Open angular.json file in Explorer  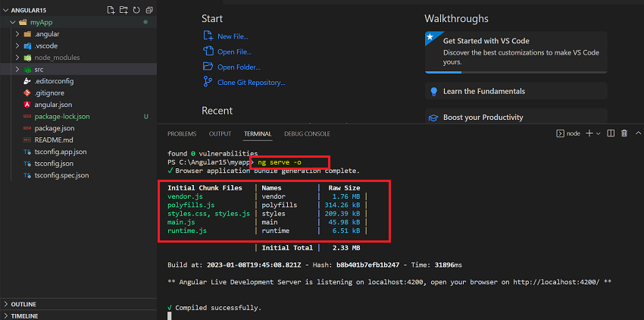53,105
